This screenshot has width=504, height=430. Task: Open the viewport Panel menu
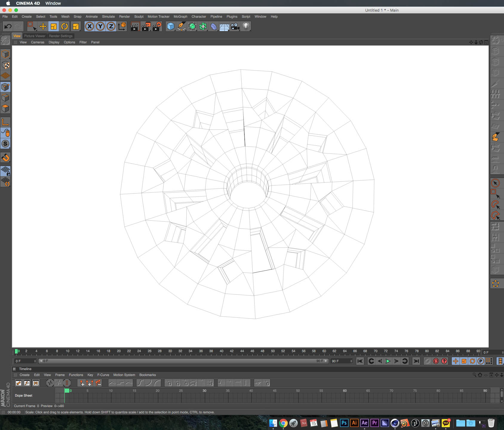tap(95, 42)
